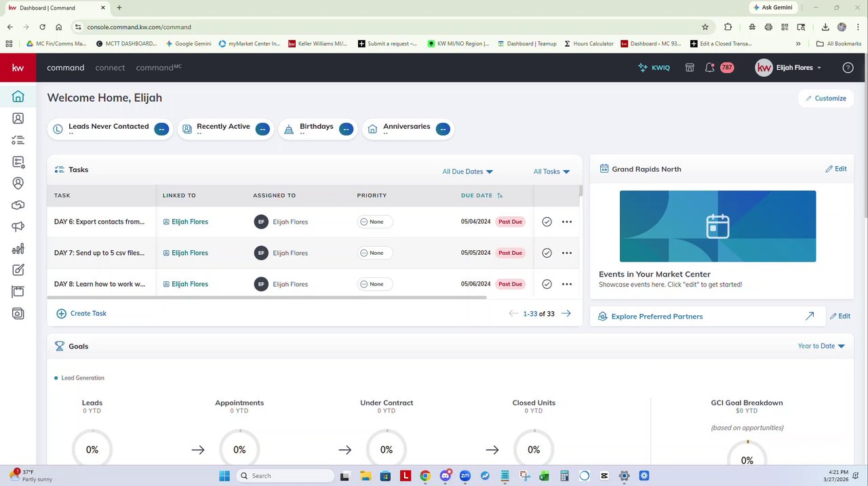Open the Home dashboard sidebar icon

click(18, 97)
